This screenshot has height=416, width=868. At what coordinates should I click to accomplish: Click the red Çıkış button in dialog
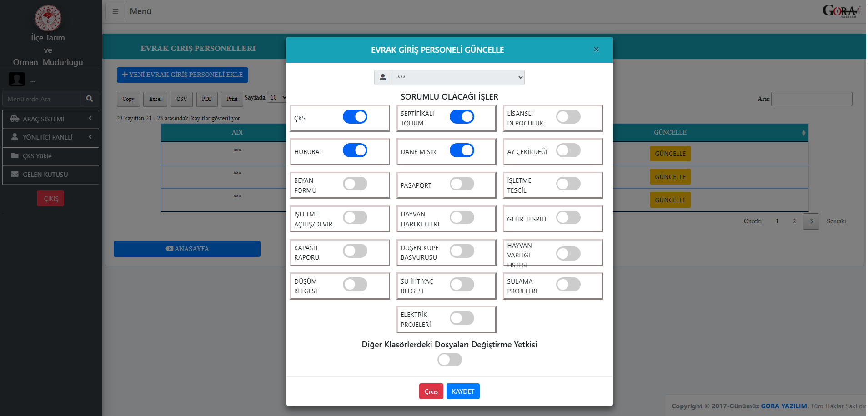tap(431, 391)
